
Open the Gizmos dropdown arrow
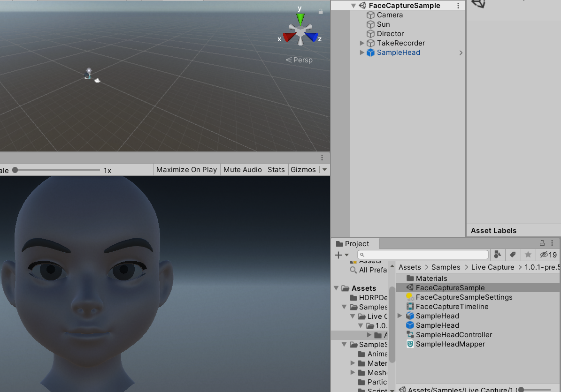pos(324,170)
